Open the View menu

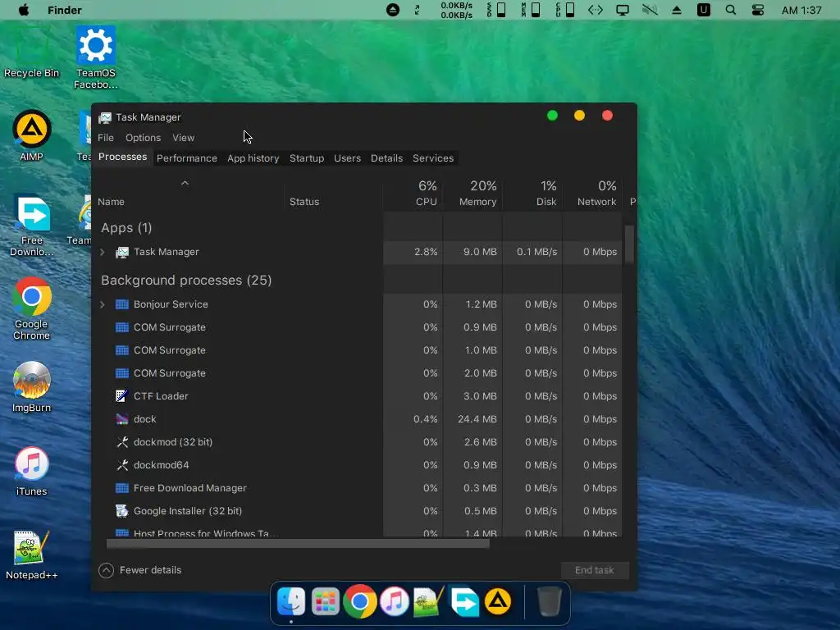point(183,138)
